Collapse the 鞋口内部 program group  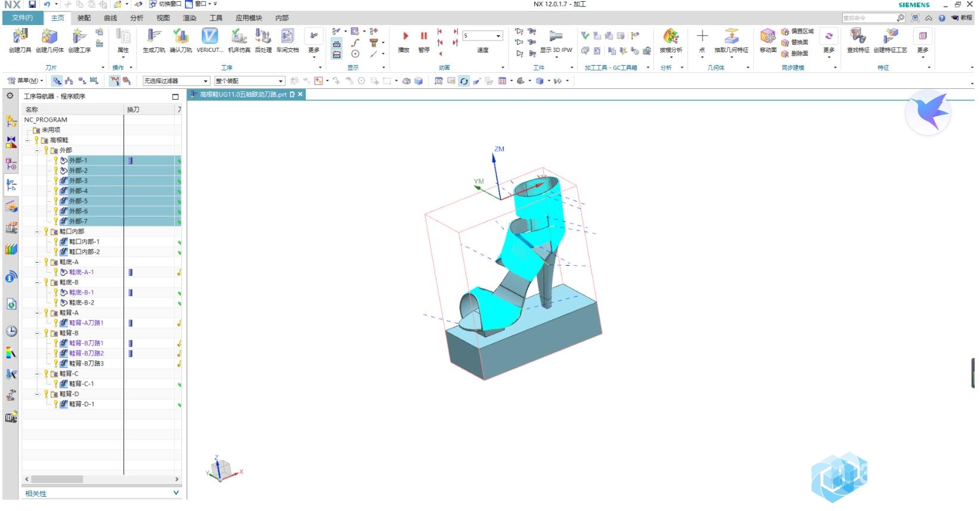[x=37, y=232]
